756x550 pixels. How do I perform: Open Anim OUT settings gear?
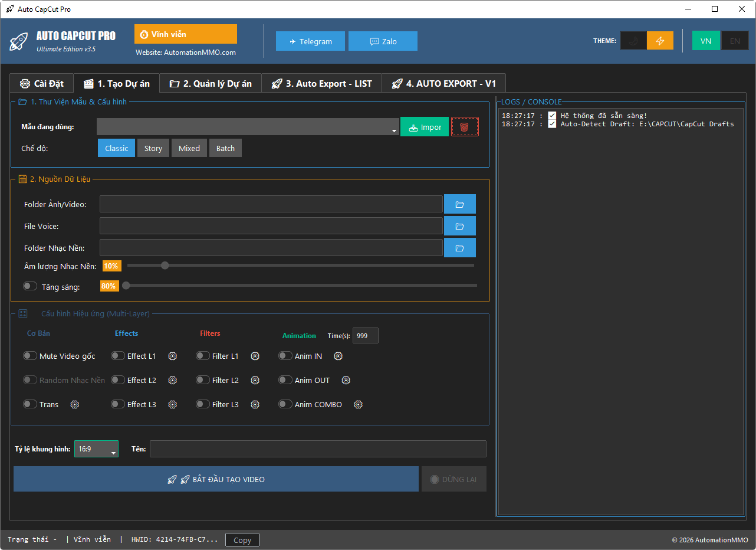[x=346, y=380]
